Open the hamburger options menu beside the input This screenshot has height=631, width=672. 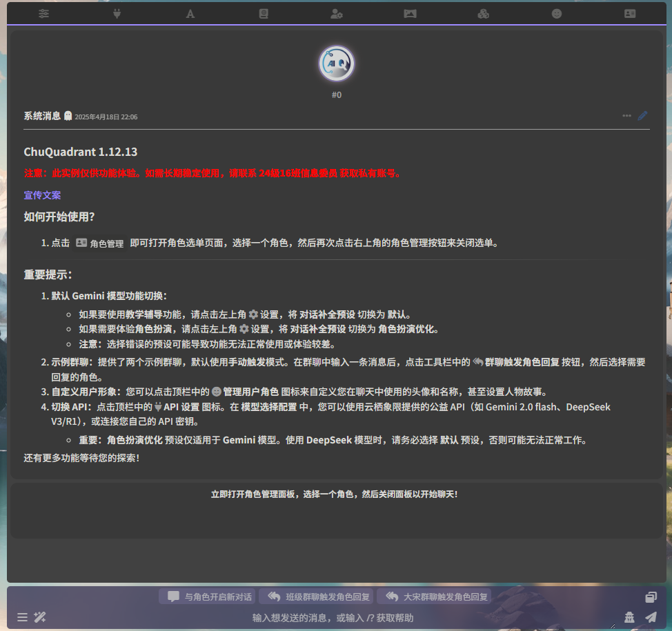coord(23,617)
